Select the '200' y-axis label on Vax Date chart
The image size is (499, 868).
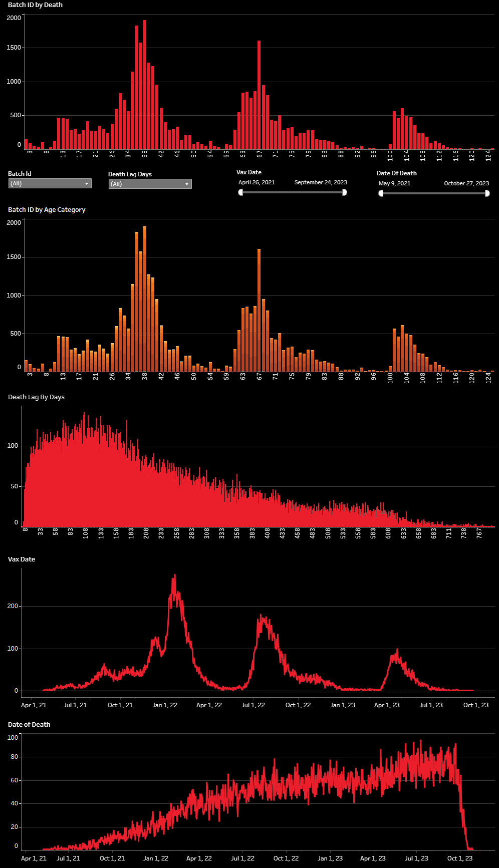coord(13,606)
